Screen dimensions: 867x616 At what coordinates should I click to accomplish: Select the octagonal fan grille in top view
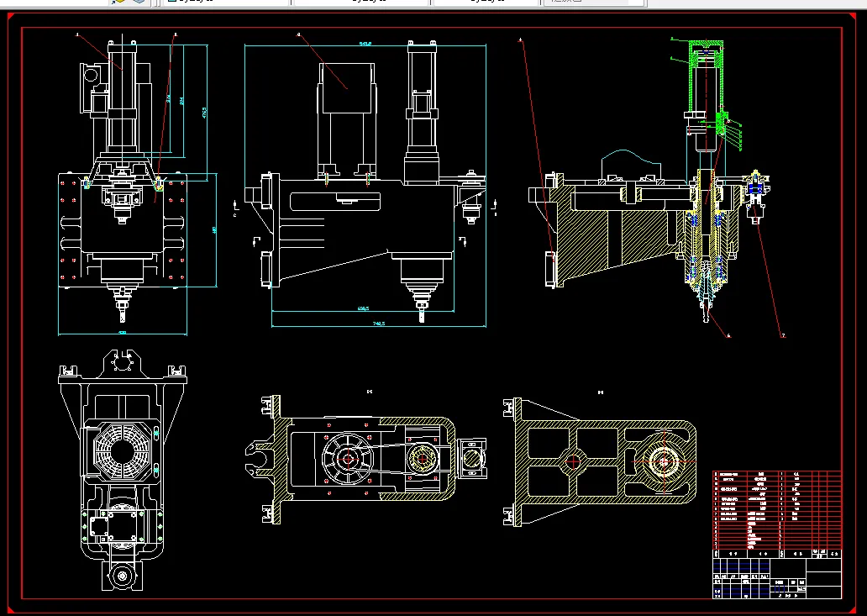[122, 450]
